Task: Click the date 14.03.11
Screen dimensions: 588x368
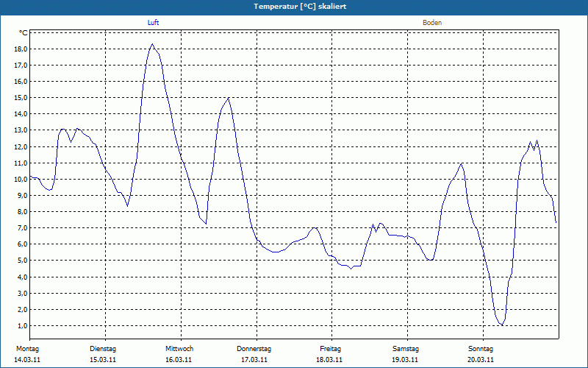Action: 27,360
